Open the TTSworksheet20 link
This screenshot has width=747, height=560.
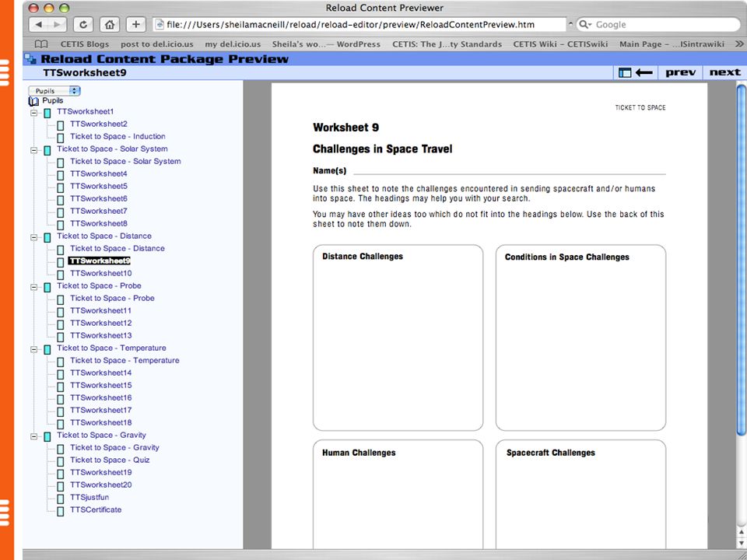pyautogui.click(x=101, y=485)
